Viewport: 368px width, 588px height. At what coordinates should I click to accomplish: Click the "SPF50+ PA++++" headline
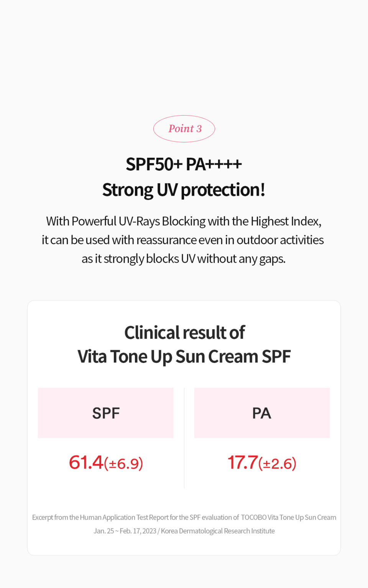184,164
